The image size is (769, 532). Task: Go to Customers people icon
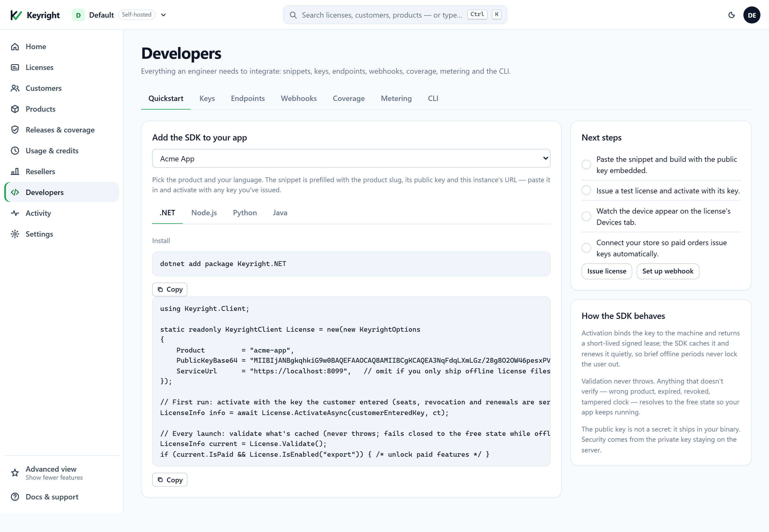click(15, 88)
